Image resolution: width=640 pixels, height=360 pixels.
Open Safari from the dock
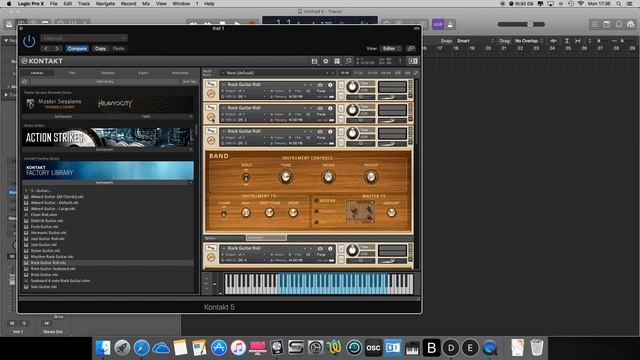pos(142,348)
